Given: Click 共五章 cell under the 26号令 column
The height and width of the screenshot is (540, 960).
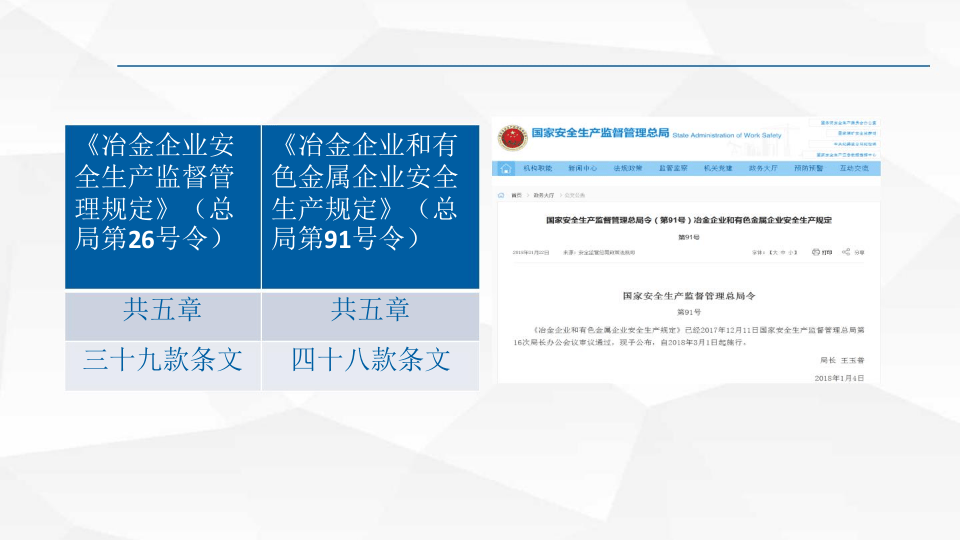Looking at the screenshot, I should coord(163,316).
